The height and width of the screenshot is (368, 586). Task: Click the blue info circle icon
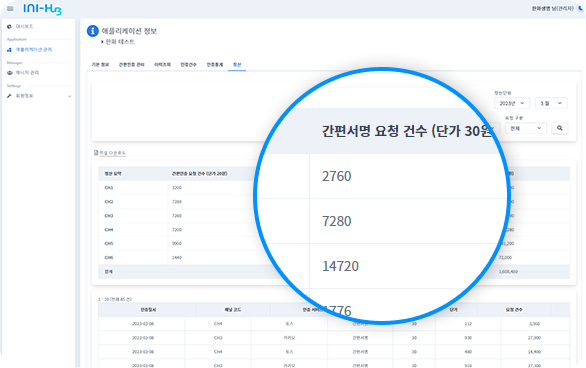click(x=93, y=31)
